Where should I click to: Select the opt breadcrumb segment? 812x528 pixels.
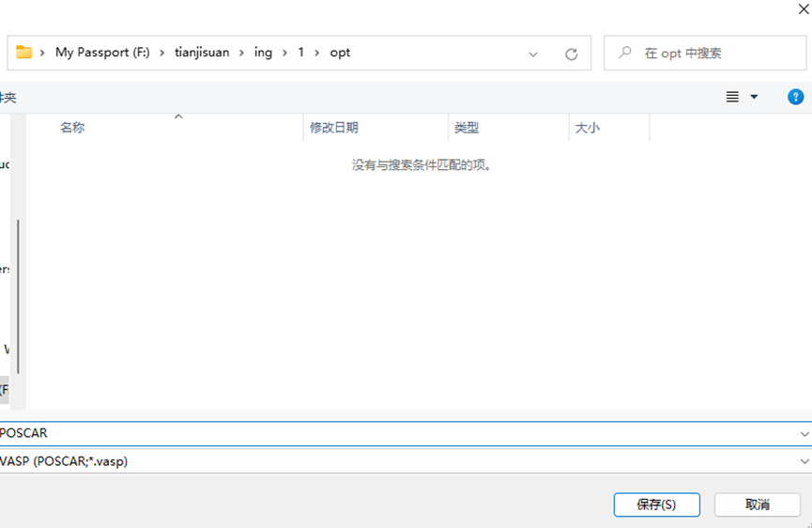coord(340,53)
